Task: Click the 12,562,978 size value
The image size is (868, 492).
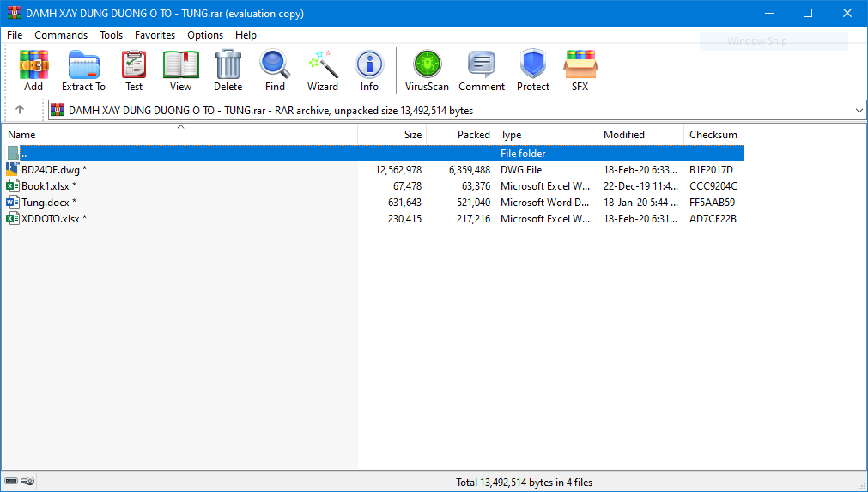Action: 398,170
